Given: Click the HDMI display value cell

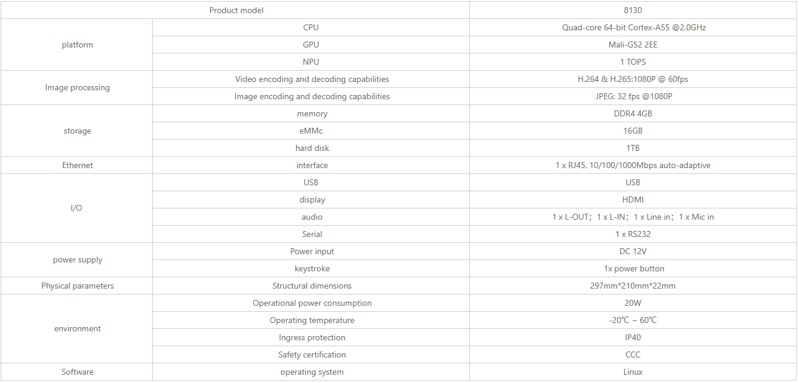Looking at the screenshot, I should tap(633, 200).
